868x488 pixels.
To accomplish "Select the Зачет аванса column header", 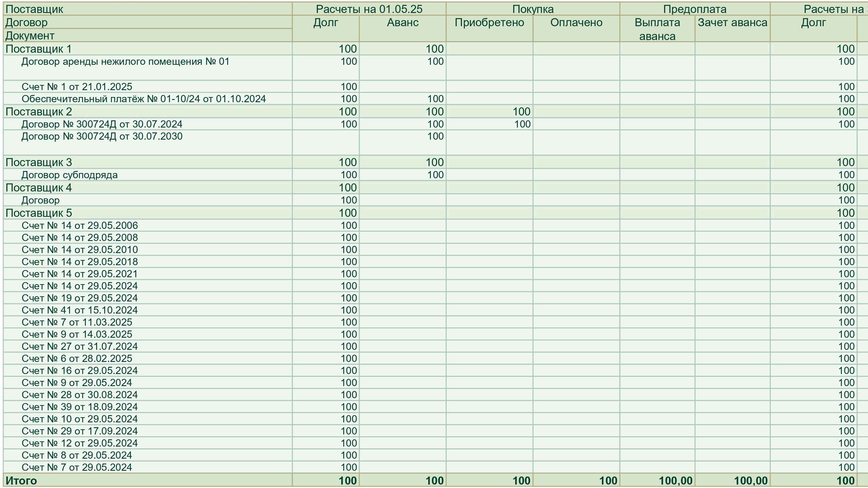I will (732, 22).
